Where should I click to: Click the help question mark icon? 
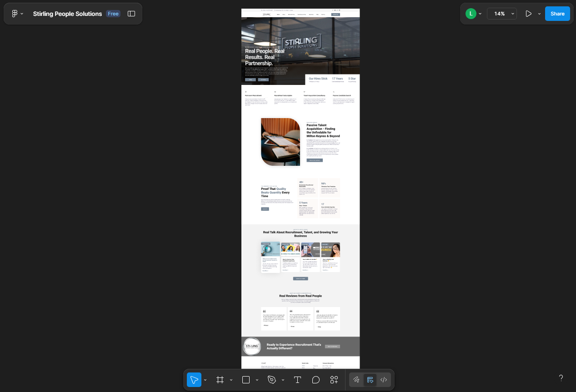(x=561, y=378)
